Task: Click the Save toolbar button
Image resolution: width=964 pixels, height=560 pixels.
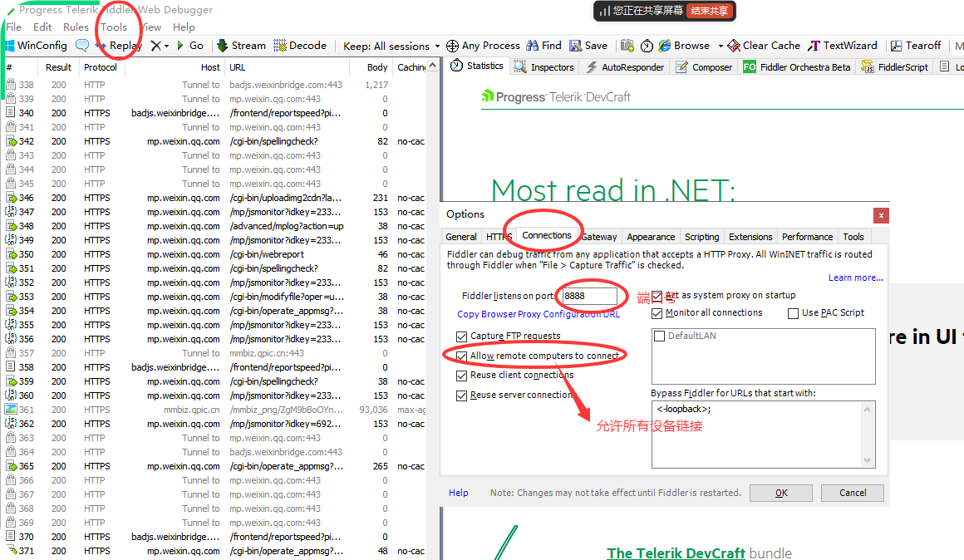Action: pyautogui.click(x=588, y=46)
